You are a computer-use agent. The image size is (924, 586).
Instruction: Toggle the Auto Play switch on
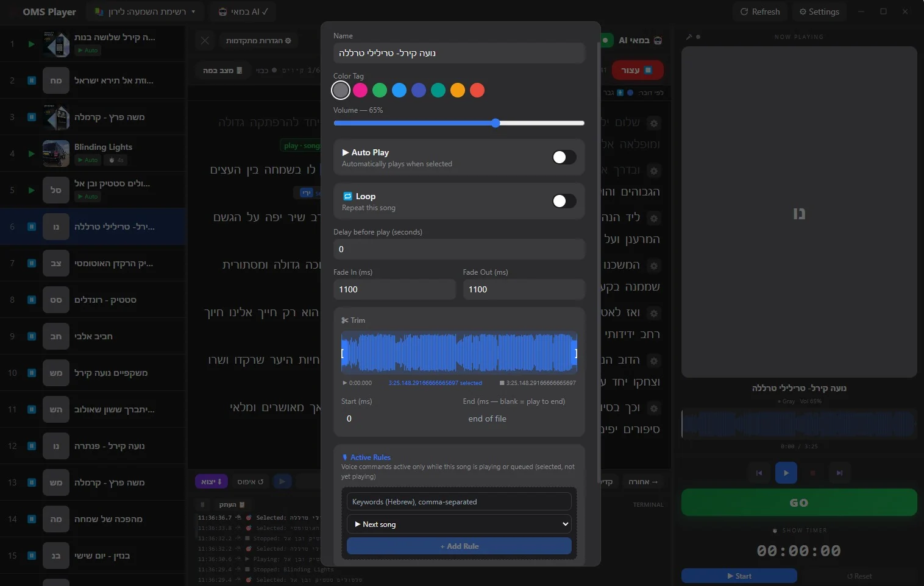[x=564, y=157]
